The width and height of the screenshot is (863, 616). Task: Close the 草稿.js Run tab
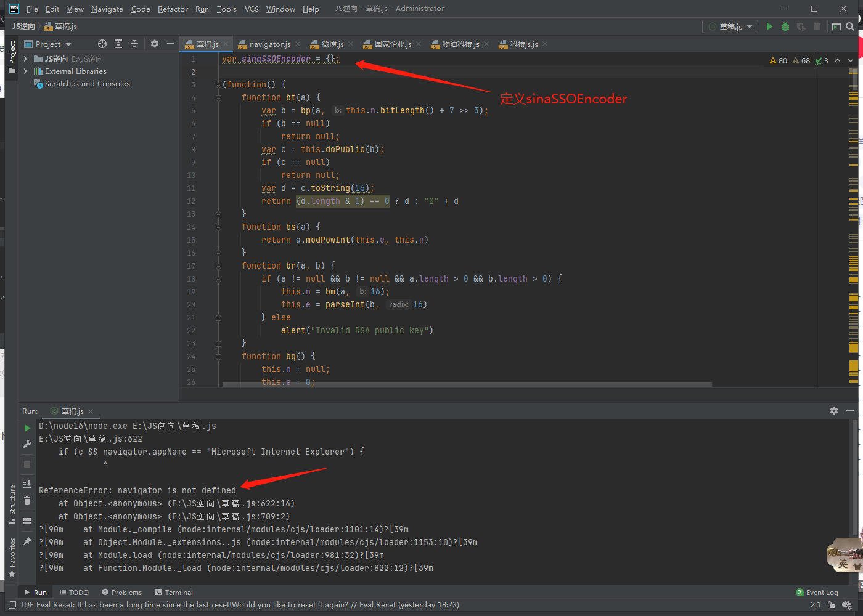pyautogui.click(x=91, y=411)
